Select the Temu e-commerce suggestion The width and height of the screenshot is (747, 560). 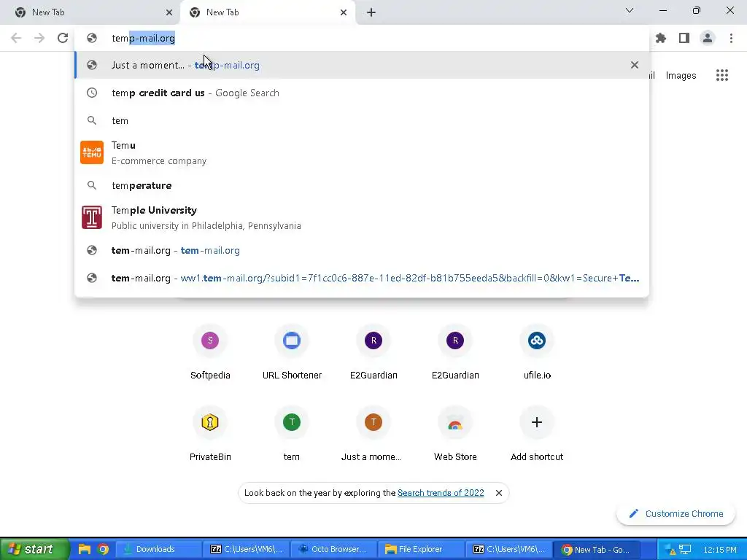(362, 152)
